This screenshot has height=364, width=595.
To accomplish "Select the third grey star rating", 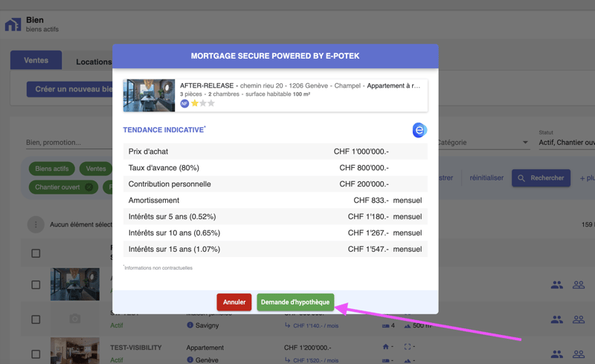I will pos(211,103).
